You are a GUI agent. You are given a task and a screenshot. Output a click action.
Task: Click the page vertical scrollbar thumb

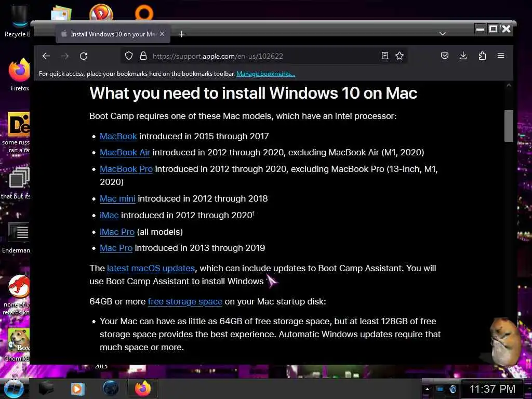click(509, 126)
